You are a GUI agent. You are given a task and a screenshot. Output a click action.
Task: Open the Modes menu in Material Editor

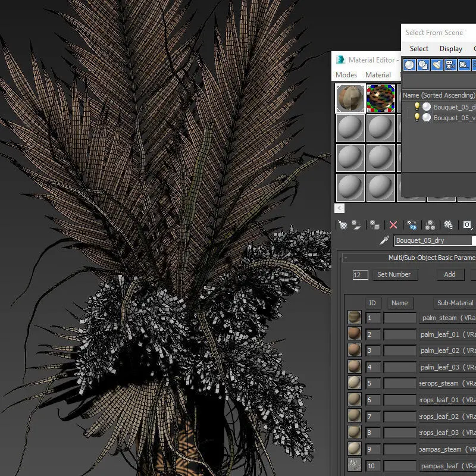(346, 75)
